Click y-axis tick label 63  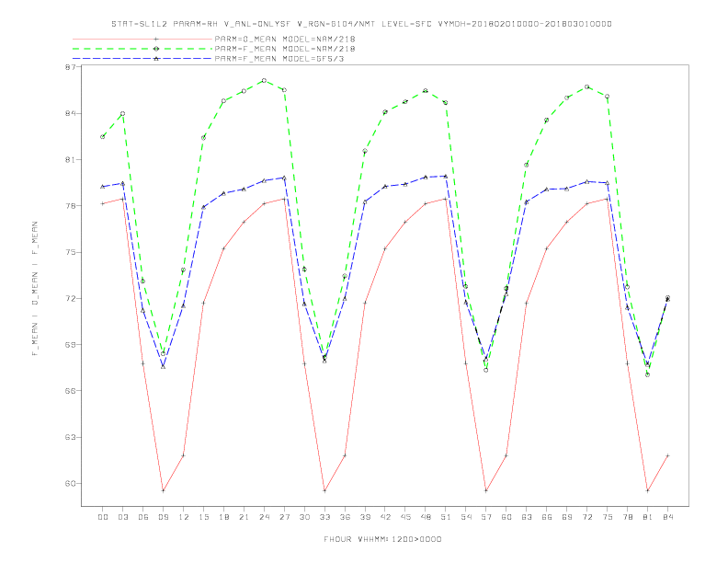(x=70, y=437)
